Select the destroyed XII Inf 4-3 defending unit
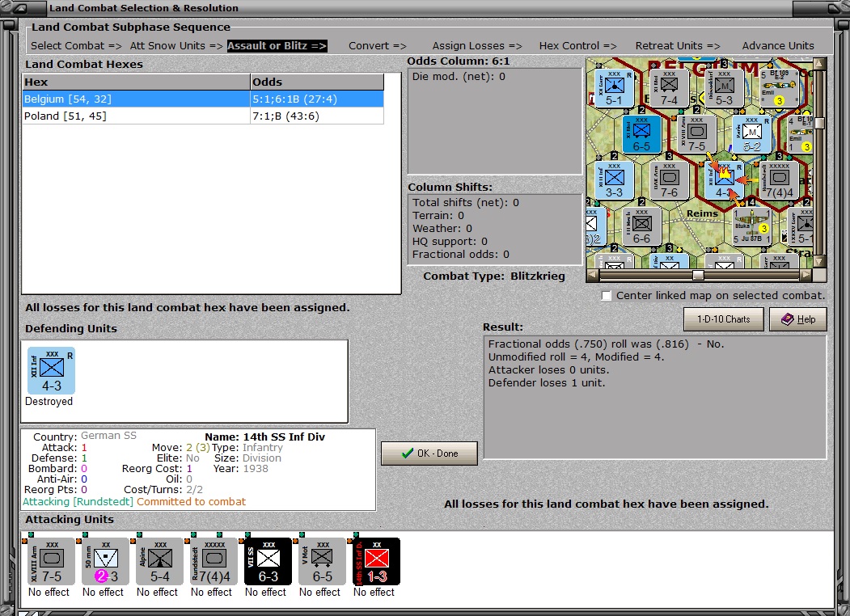This screenshot has width=850, height=616. [x=52, y=370]
